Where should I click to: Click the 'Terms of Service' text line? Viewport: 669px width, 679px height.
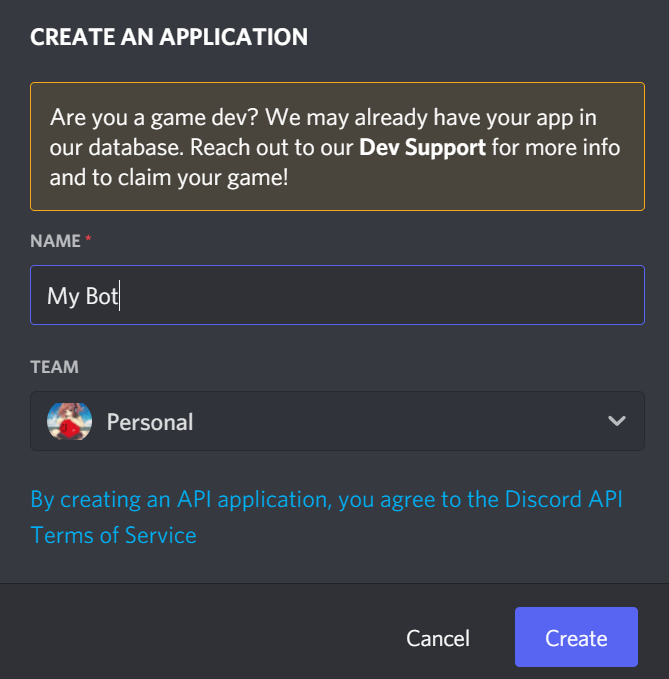tap(113, 535)
